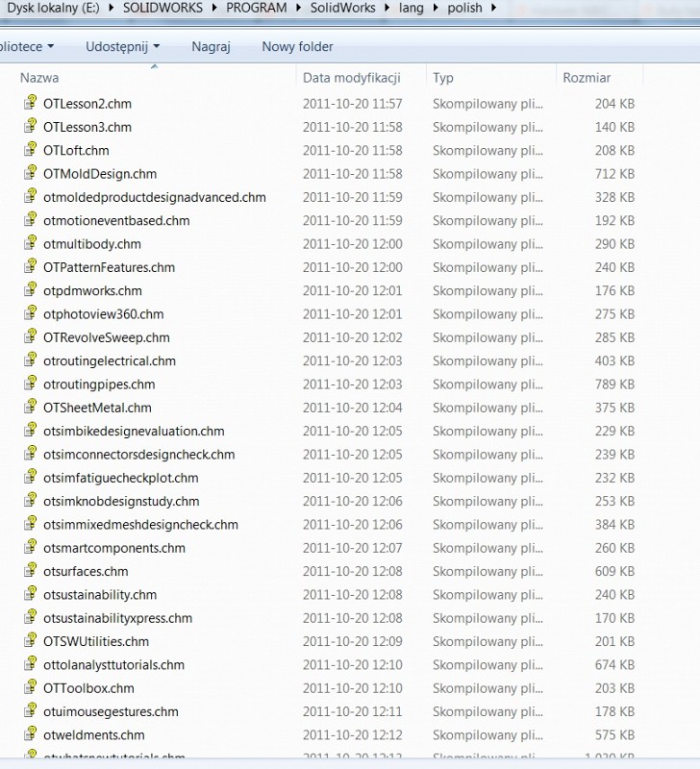Expand arrow after polish breadcrumb
Viewport: 700px width, 769px height.
493,8
